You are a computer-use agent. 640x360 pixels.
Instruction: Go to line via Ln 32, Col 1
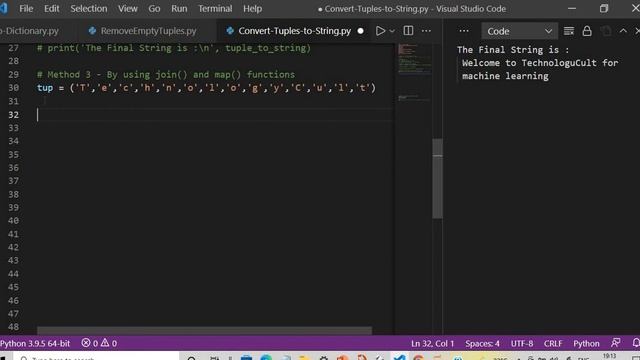pyautogui.click(x=432, y=344)
